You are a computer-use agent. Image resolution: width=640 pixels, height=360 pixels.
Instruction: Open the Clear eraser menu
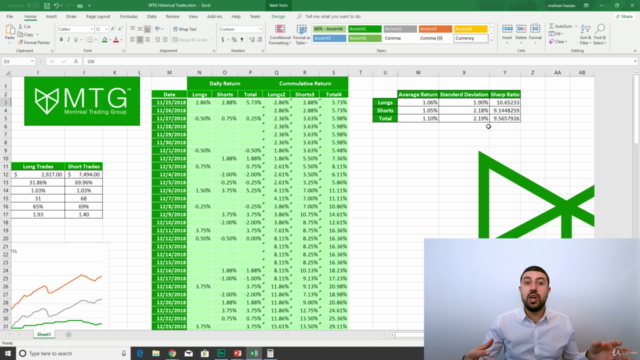pos(558,42)
